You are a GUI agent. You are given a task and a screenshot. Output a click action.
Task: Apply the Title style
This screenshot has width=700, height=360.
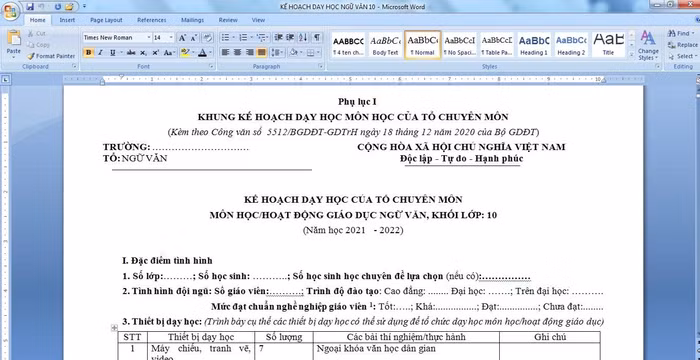(x=608, y=45)
